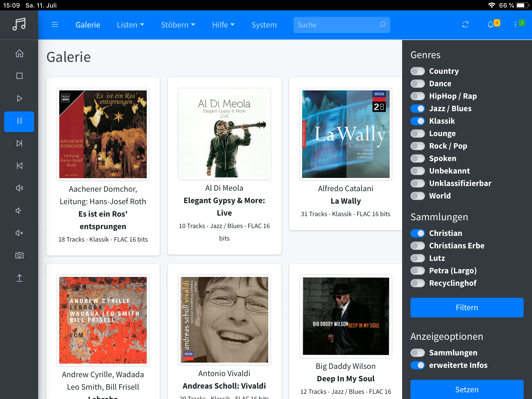Enable the Unbekannt genre toggle
The width and height of the screenshot is (532, 399).
(x=418, y=171)
